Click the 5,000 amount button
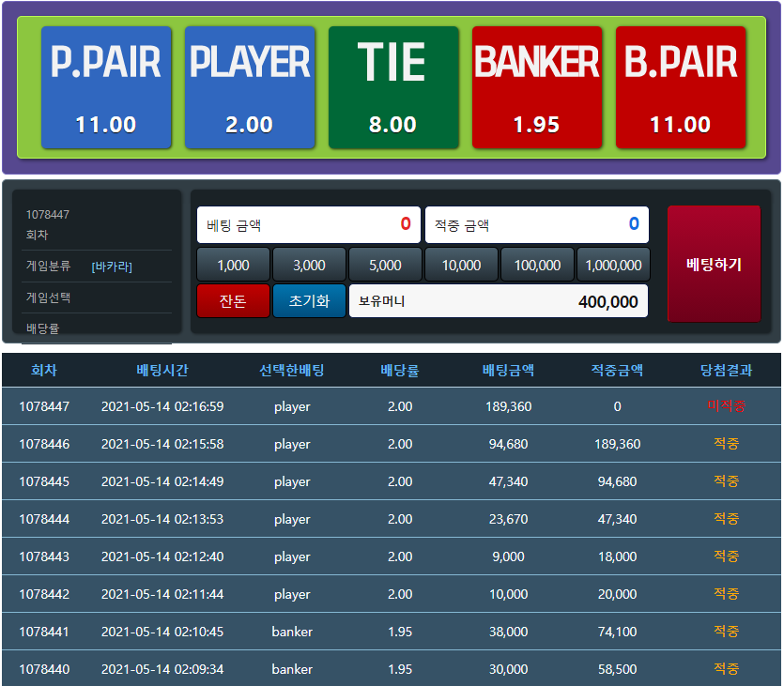The image size is (784, 686). 386,265
